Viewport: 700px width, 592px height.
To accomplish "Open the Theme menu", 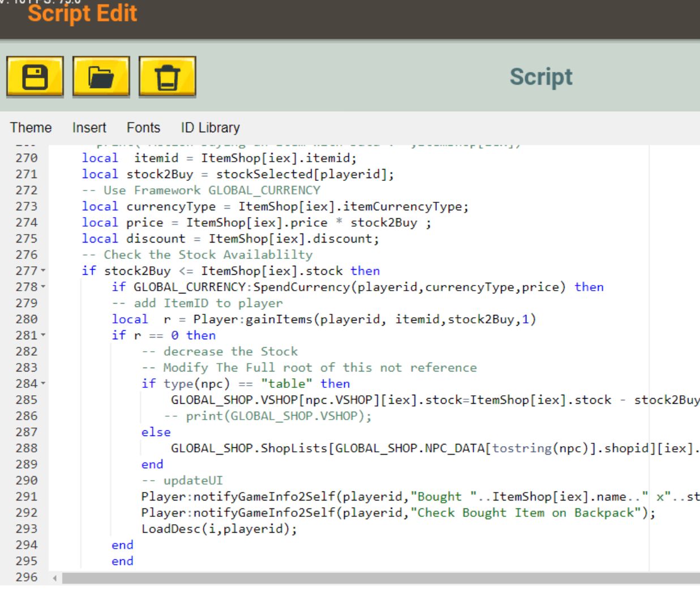I will coord(31,128).
